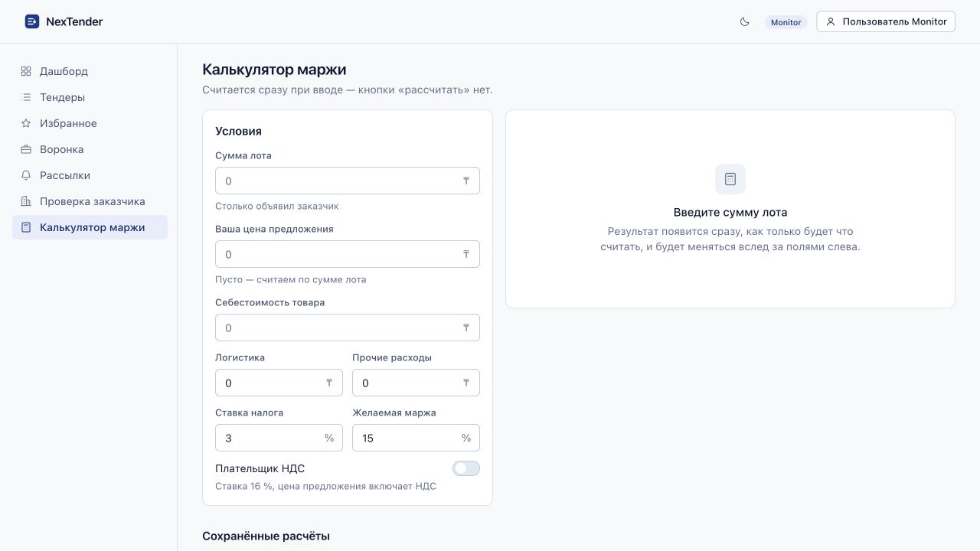Image resolution: width=980 pixels, height=551 pixels.
Task: Click the calculator icon in empty result card
Action: tap(730, 179)
